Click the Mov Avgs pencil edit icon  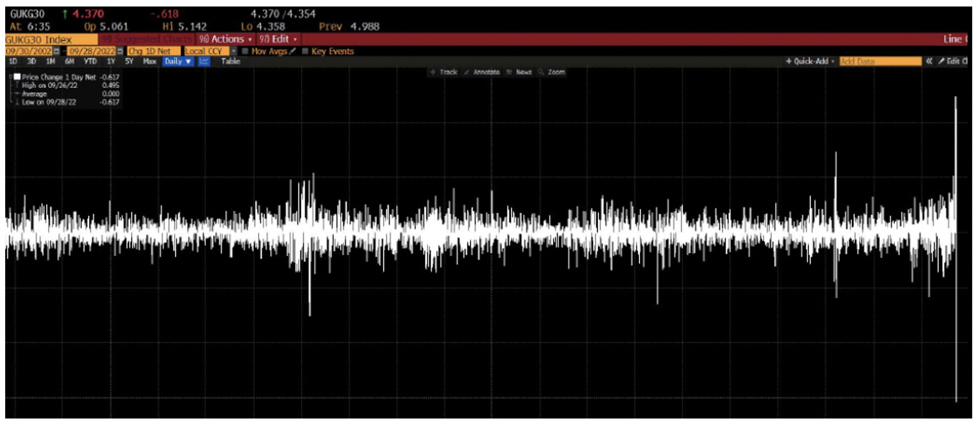tap(293, 51)
